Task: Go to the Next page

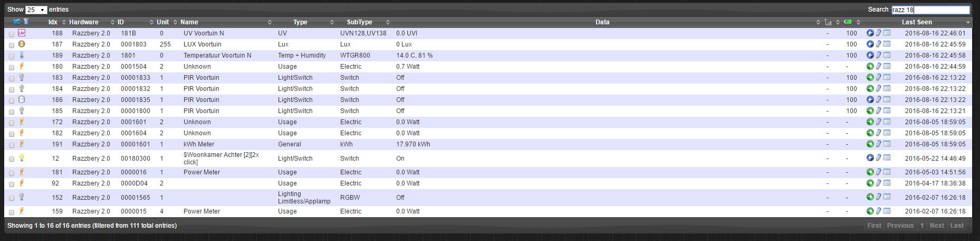Action: point(937,225)
